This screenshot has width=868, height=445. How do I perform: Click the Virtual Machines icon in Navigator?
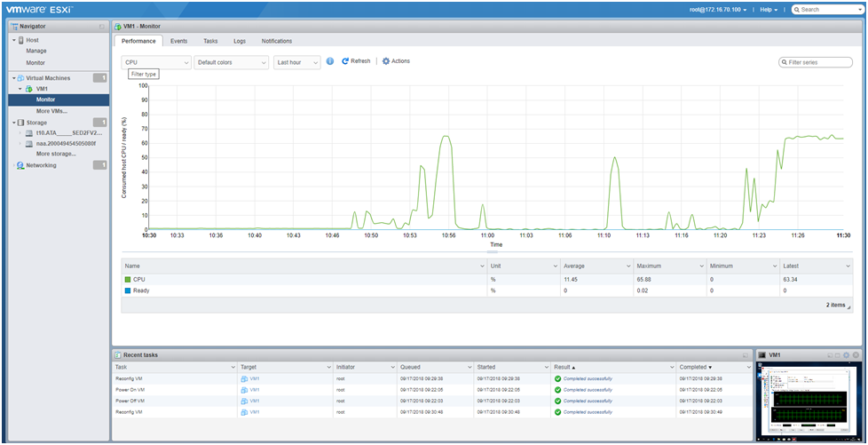click(x=21, y=78)
